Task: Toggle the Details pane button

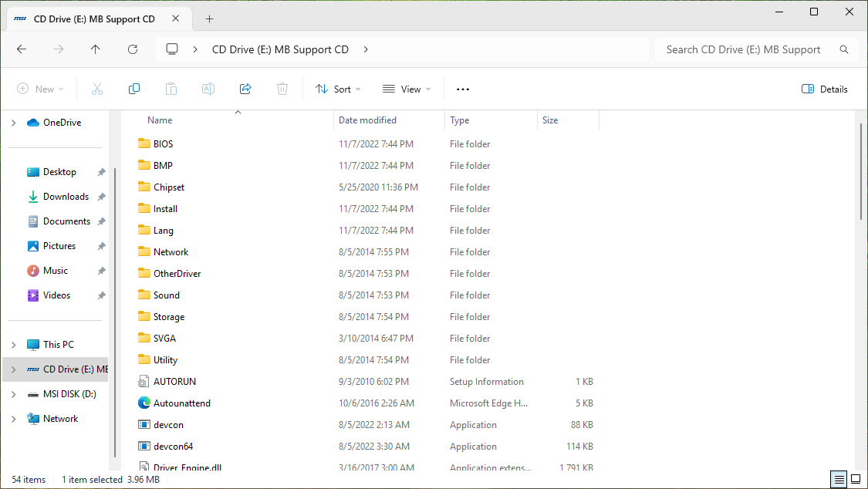Action: tap(824, 89)
